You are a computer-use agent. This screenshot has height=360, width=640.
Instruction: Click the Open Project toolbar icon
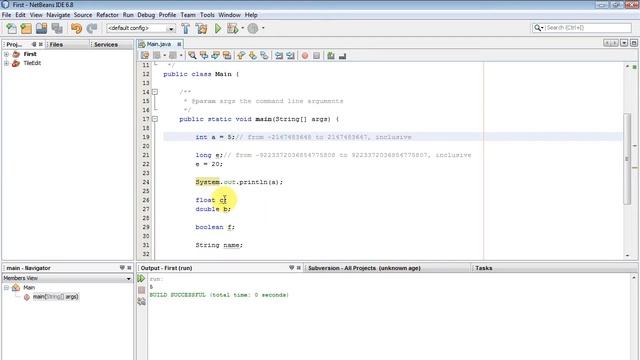pos(41,28)
